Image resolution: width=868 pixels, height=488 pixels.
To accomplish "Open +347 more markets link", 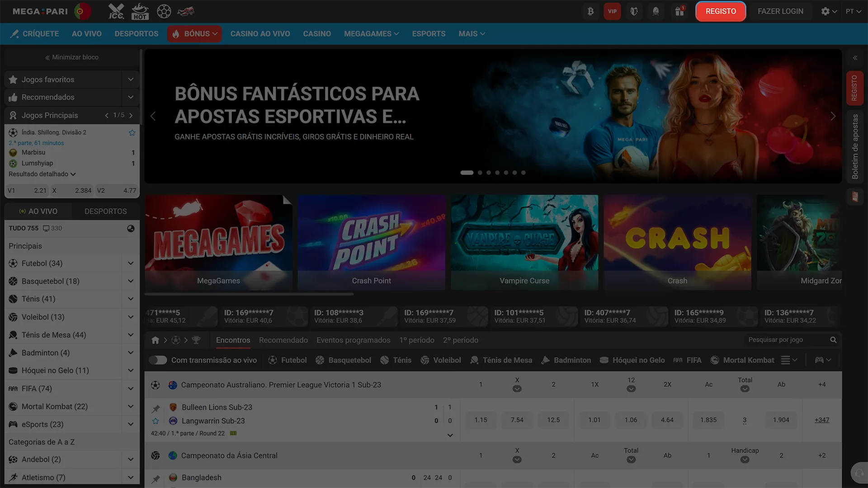I will pyautogui.click(x=822, y=420).
